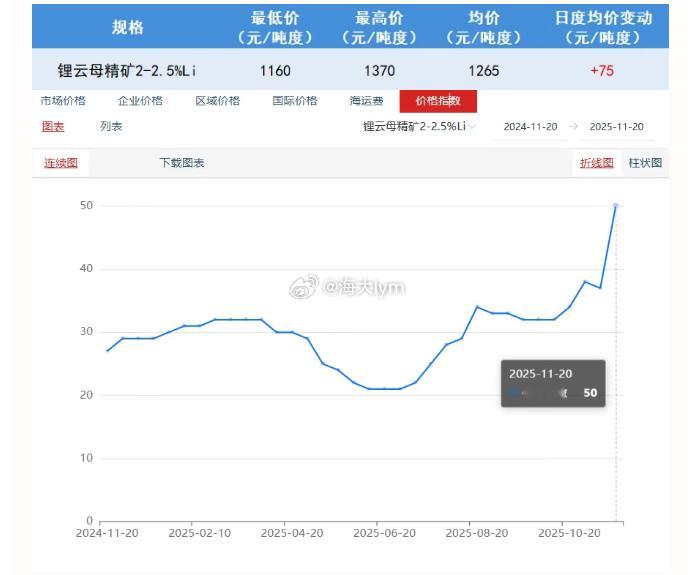Edit the end date 2025-11-20
The width and height of the screenshot is (698, 575).
[617, 127]
